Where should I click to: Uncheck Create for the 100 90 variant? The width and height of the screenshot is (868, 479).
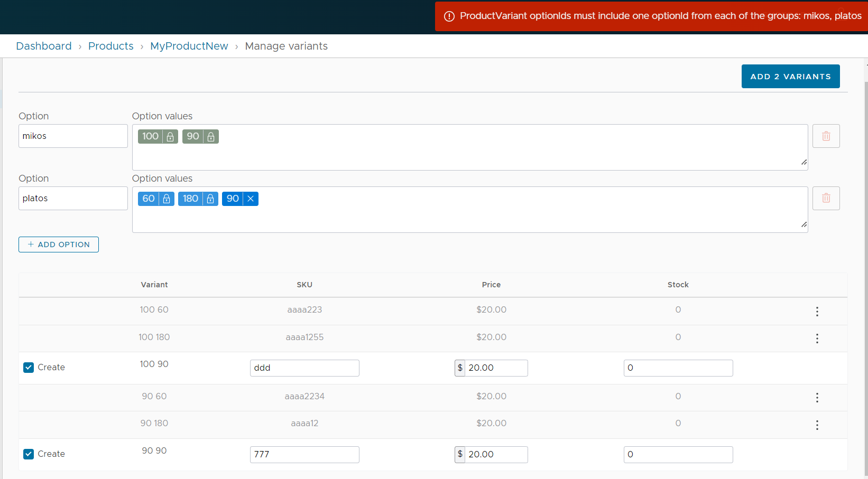(28, 367)
